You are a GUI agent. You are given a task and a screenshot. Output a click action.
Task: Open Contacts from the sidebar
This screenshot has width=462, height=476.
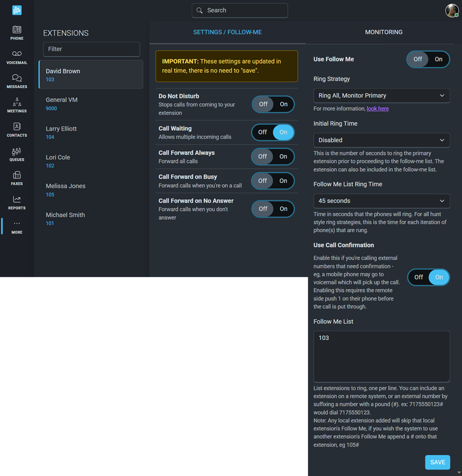[17, 130]
